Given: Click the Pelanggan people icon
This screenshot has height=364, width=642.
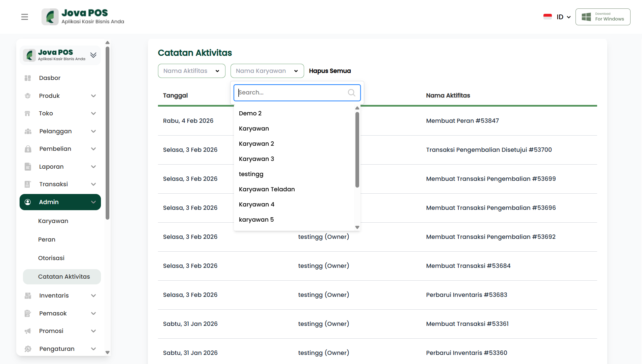Looking at the screenshot, I should point(28,131).
